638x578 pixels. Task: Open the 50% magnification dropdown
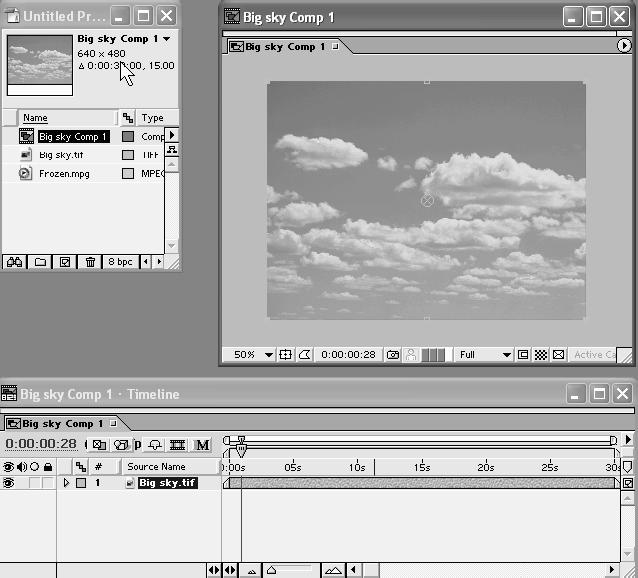(253, 355)
